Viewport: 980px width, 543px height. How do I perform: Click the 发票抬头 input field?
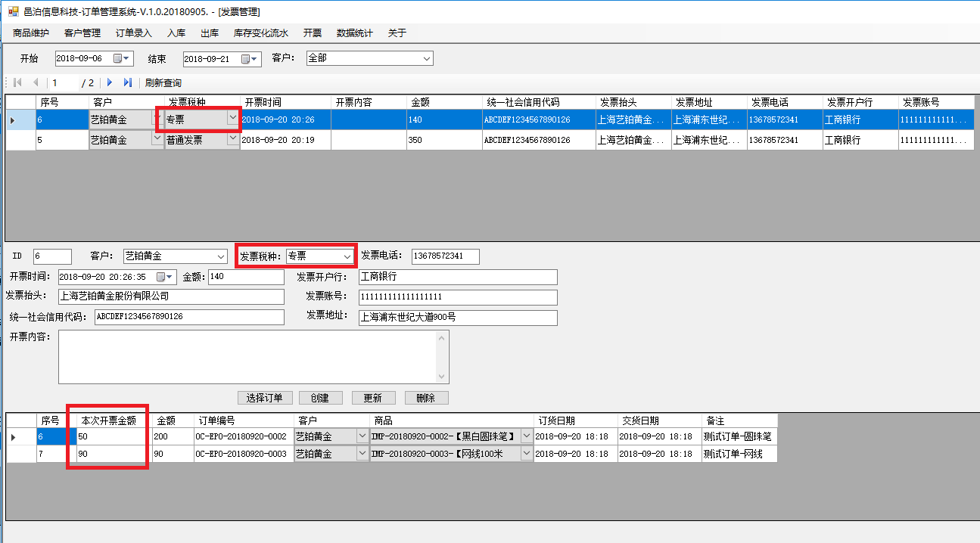click(171, 296)
